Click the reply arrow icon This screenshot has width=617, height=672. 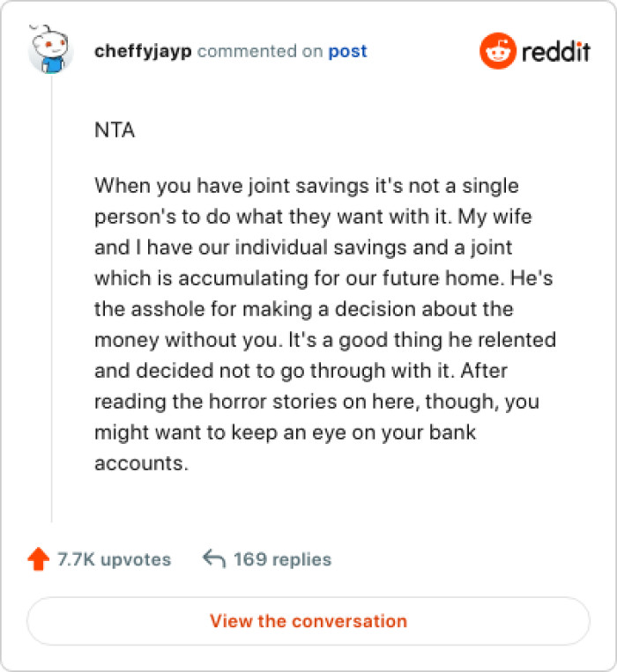(213, 559)
